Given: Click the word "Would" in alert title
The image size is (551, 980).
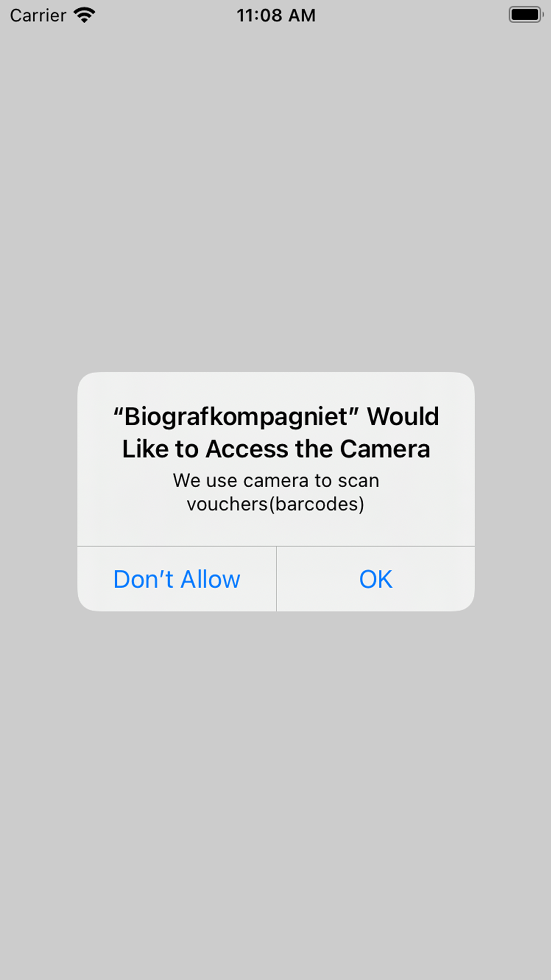Looking at the screenshot, I should coord(403,416).
